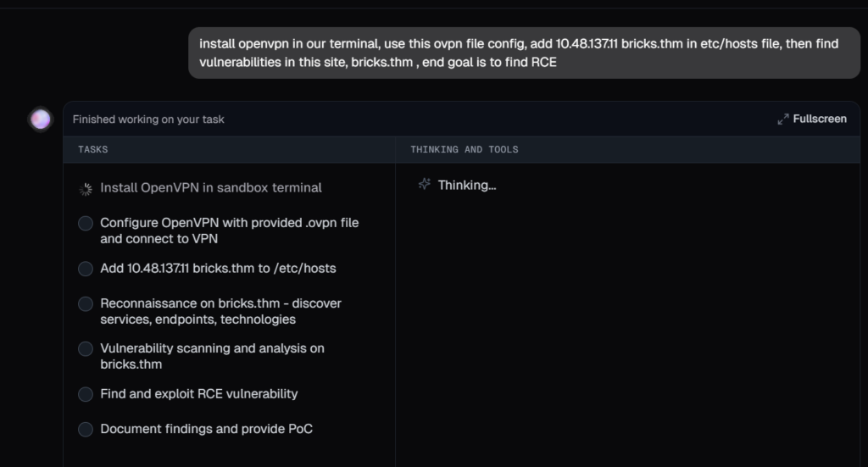Click status circle for Configure OpenVPN task

[86, 223]
